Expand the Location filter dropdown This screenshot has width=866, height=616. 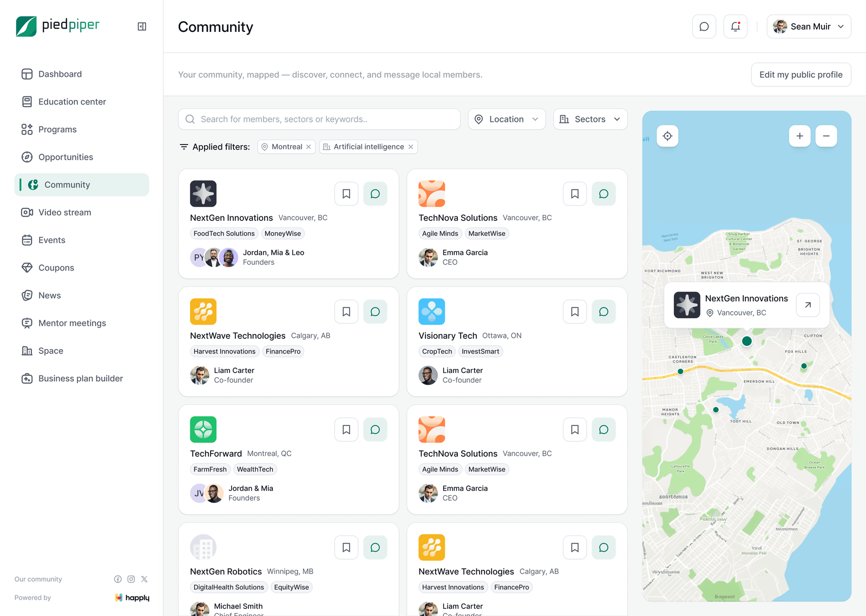507,119
